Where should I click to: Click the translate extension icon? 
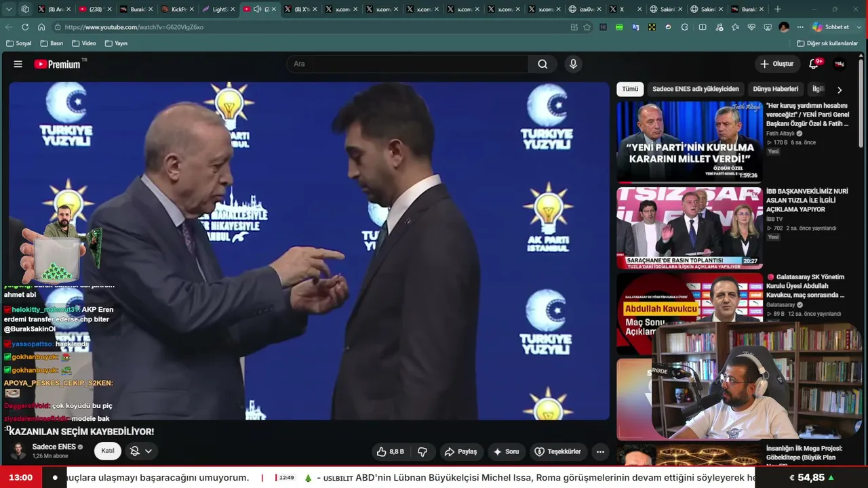pyautogui.click(x=635, y=27)
